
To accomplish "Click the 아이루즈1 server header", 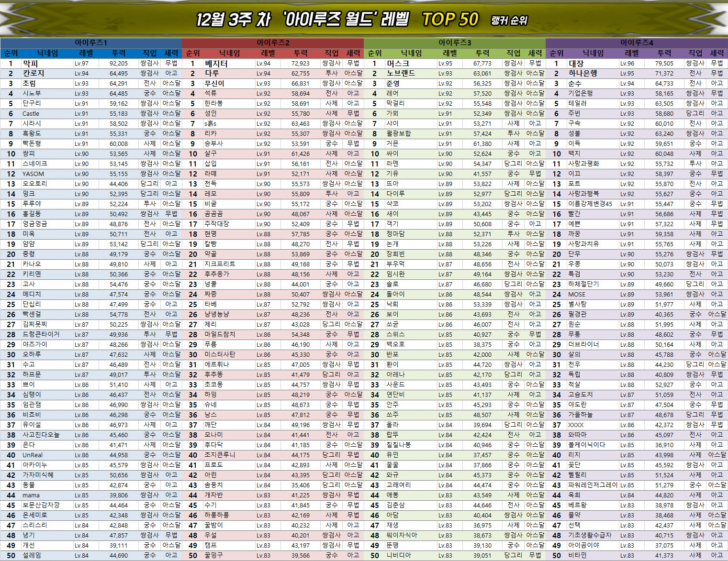I will pyautogui.click(x=91, y=43).
